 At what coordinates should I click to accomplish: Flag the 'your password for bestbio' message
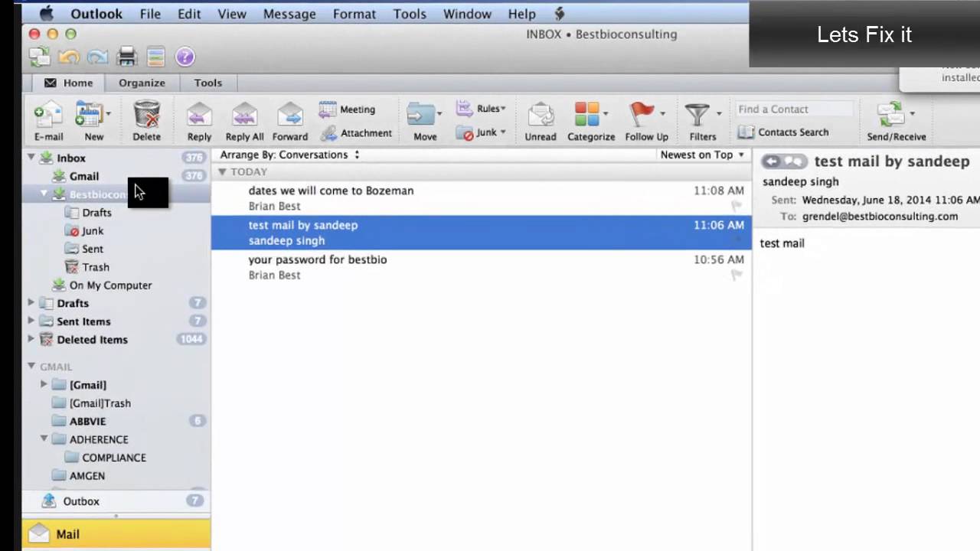click(x=737, y=275)
